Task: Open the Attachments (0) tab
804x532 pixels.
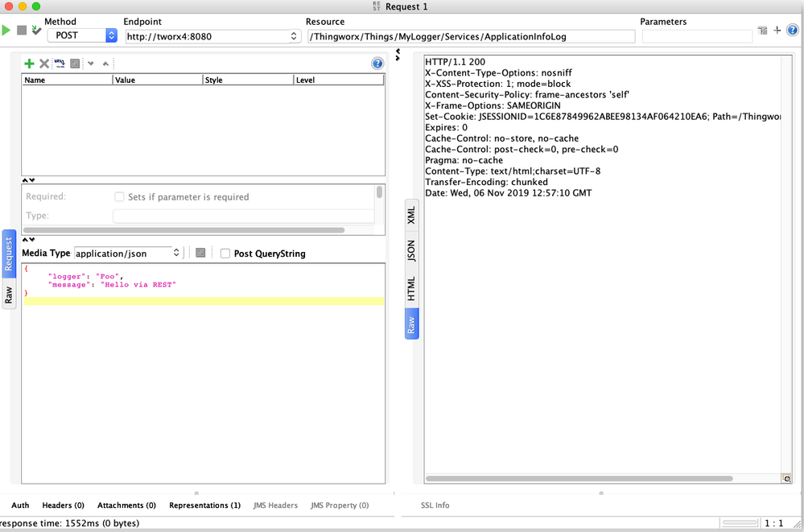Action: click(x=126, y=505)
